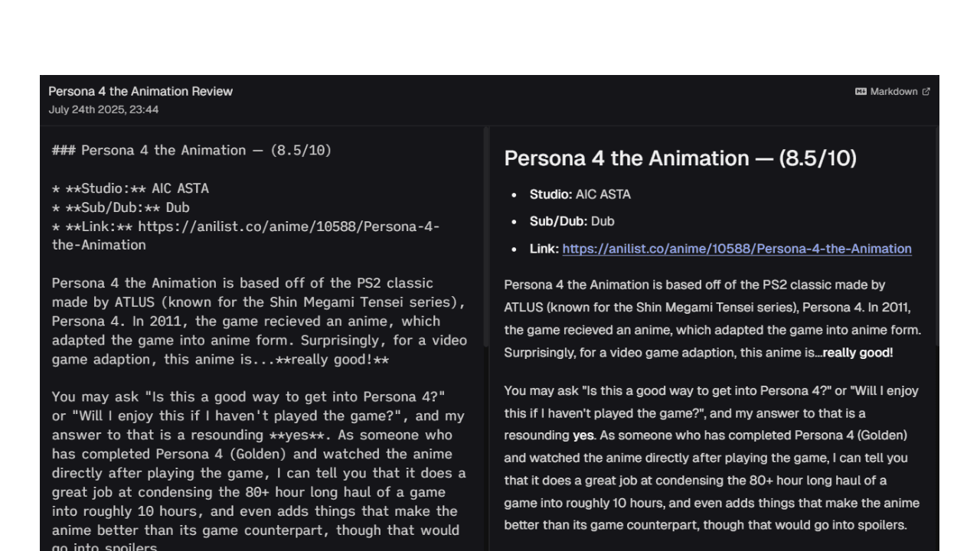Click the Markdown format label
The image size is (980, 551).
click(x=893, y=92)
